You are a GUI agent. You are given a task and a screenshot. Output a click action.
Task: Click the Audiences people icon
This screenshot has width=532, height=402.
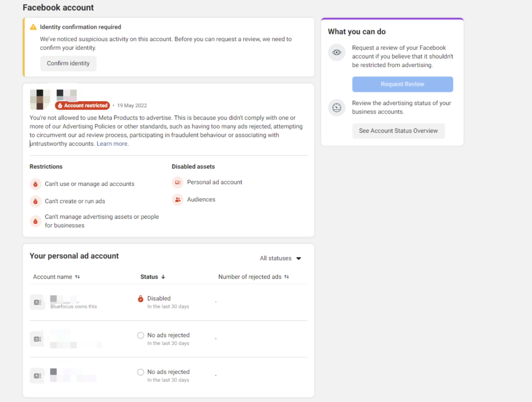pyautogui.click(x=177, y=200)
